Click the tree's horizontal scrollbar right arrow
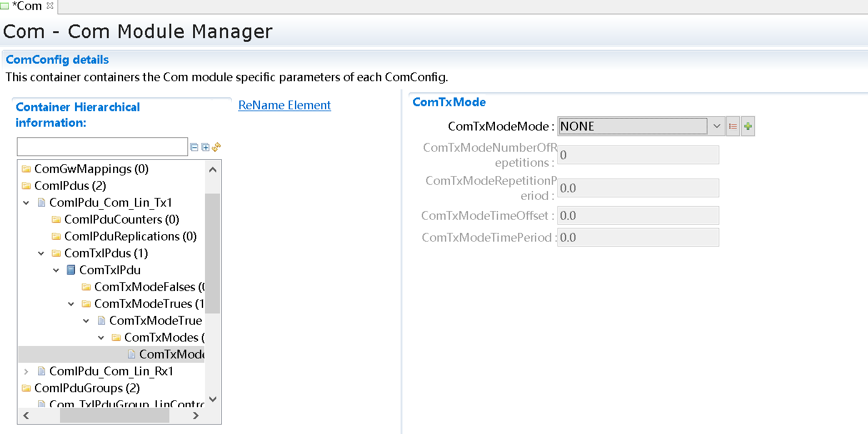 click(196, 416)
